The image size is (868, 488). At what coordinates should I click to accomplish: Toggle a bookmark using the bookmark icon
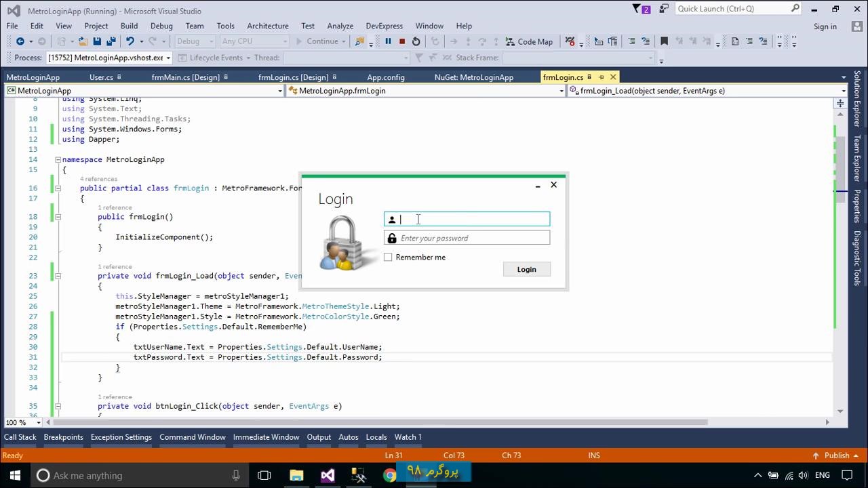tap(663, 41)
